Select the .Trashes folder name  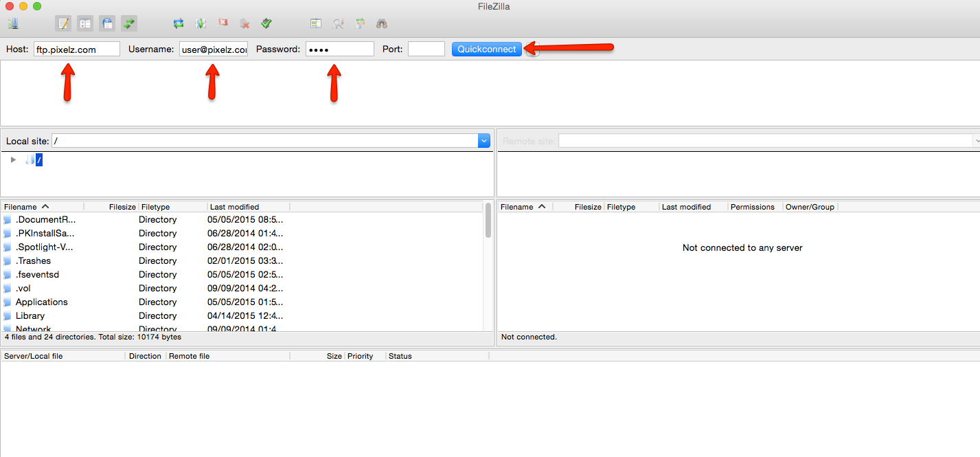[x=33, y=261]
